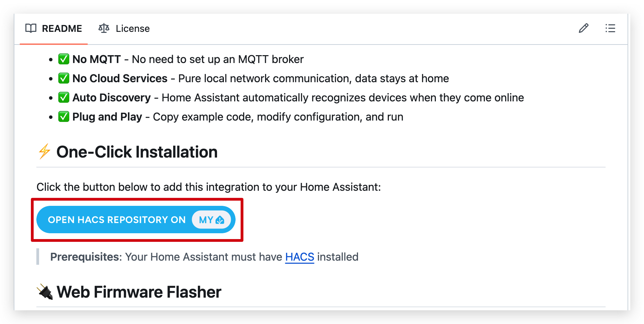
Task: Click the green checkmark beside No MQTT
Action: click(x=63, y=59)
